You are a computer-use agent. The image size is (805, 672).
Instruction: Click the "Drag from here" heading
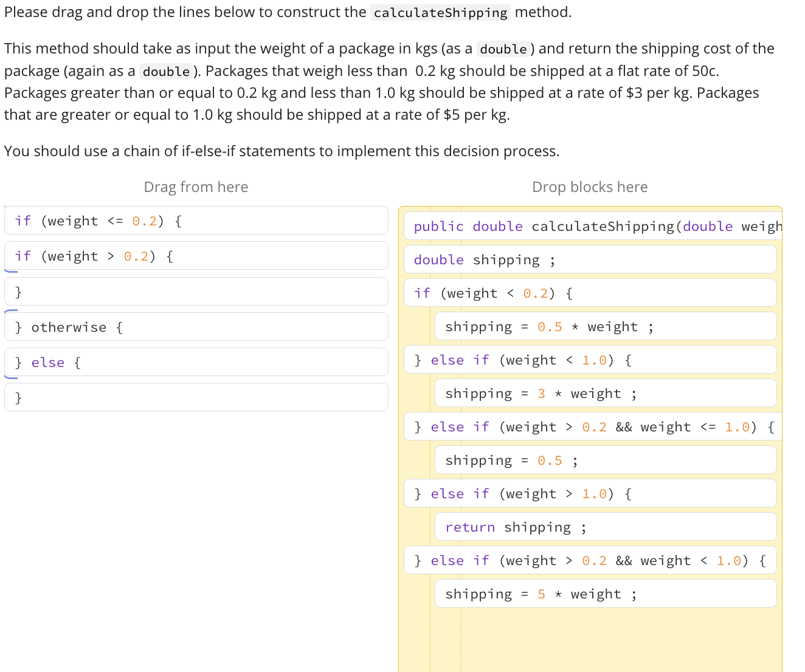[196, 187]
